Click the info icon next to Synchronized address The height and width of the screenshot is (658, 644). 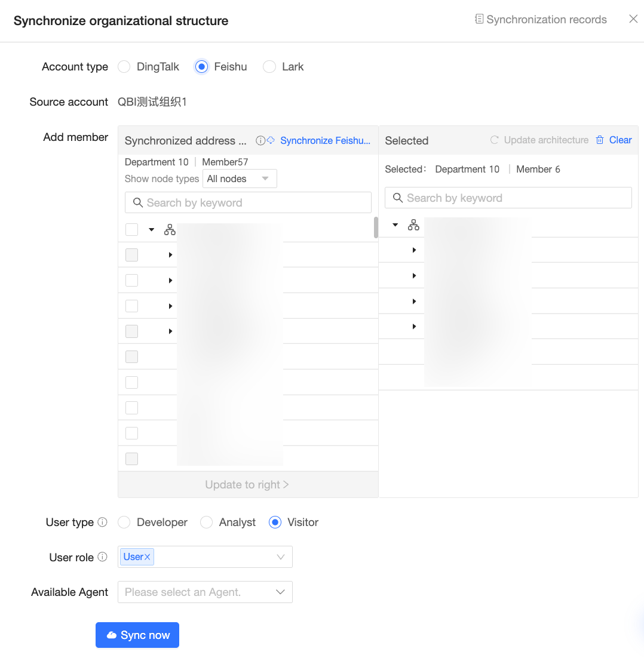[260, 140]
